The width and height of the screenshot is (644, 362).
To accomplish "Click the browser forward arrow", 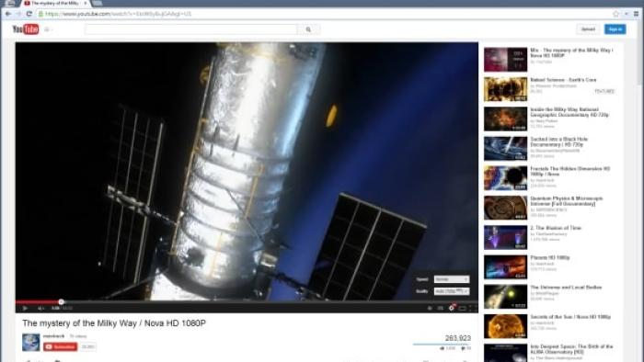I will click(18, 14).
